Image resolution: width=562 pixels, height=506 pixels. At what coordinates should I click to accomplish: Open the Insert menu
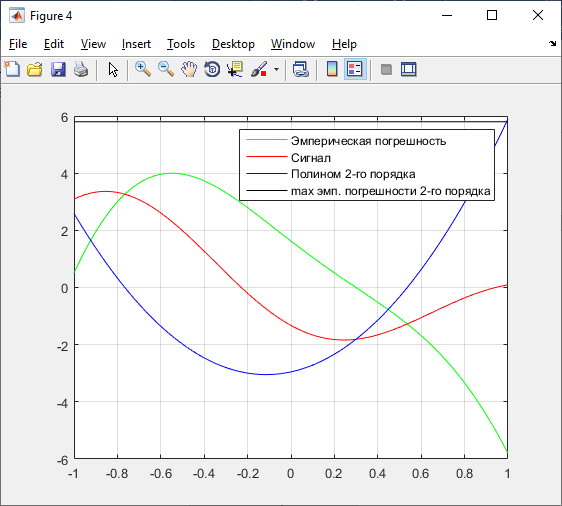(x=136, y=44)
